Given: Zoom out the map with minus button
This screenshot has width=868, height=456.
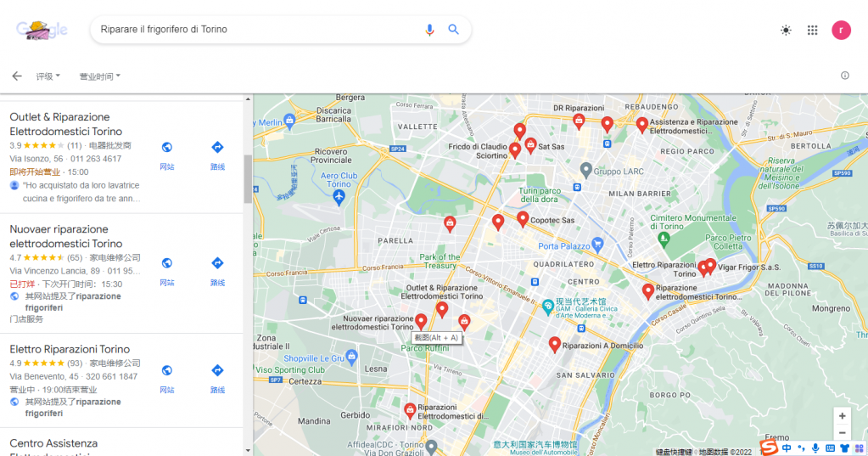Looking at the screenshot, I should 842,433.
